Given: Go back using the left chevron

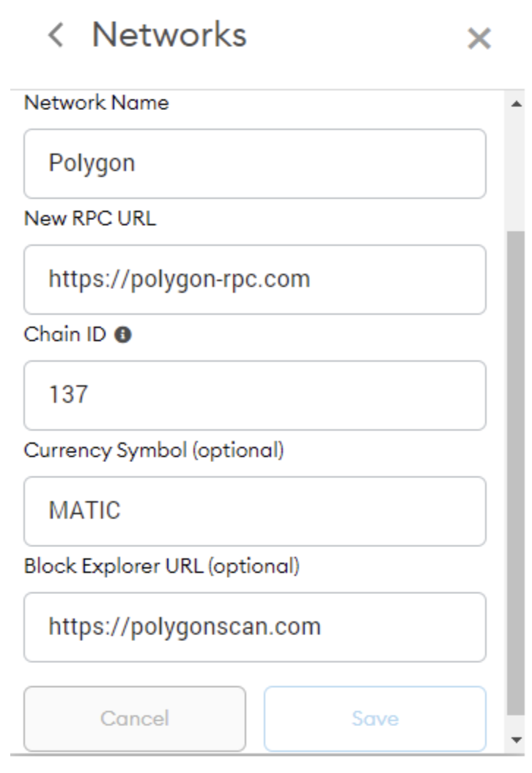Looking at the screenshot, I should pyautogui.click(x=56, y=35).
